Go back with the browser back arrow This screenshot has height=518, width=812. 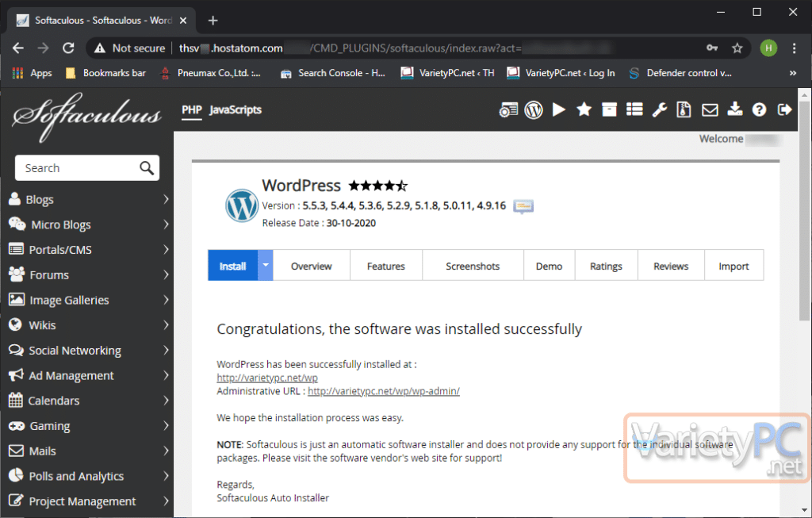pyautogui.click(x=18, y=48)
